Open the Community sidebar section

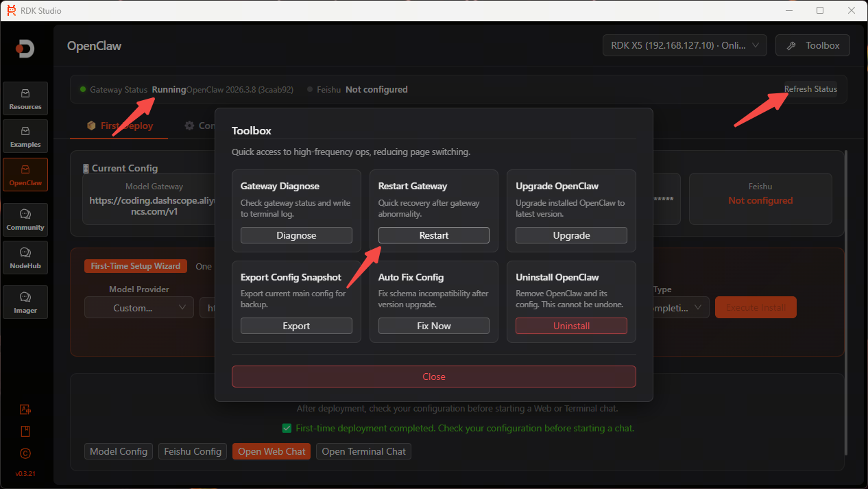point(25,219)
